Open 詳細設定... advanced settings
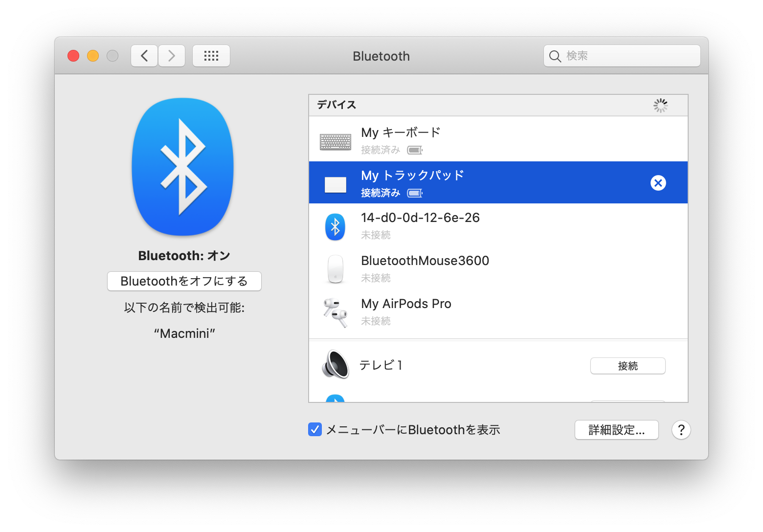The width and height of the screenshot is (763, 532). (617, 430)
